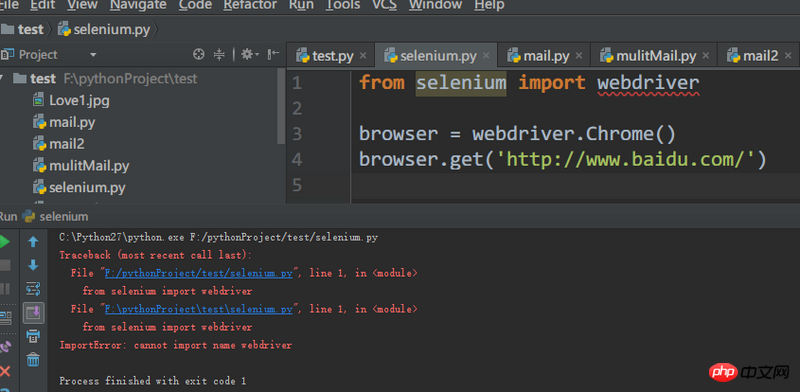The height and width of the screenshot is (392, 800).
Task: Hide the Project tool window
Action: [x=273, y=54]
